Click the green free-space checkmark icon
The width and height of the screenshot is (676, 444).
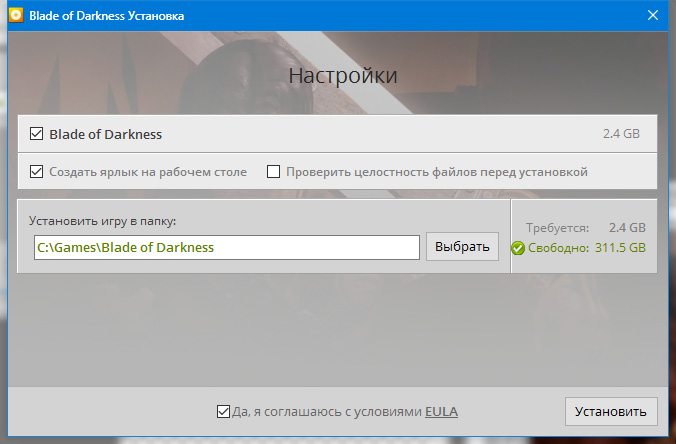pyautogui.click(x=518, y=248)
